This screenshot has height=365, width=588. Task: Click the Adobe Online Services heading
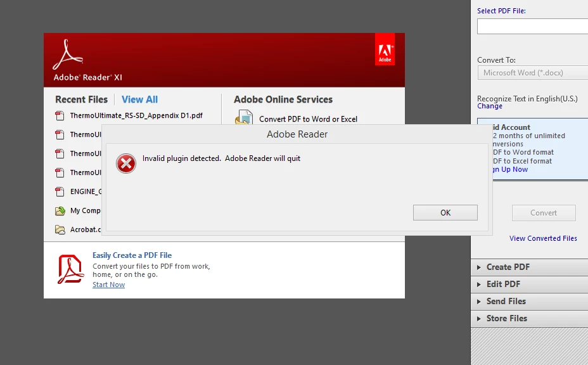click(x=283, y=99)
